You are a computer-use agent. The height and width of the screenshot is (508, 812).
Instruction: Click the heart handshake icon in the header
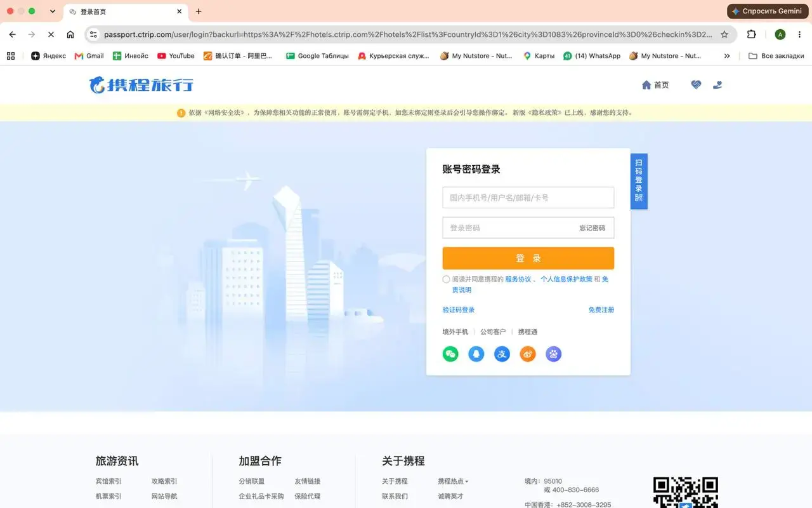coord(696,84)
